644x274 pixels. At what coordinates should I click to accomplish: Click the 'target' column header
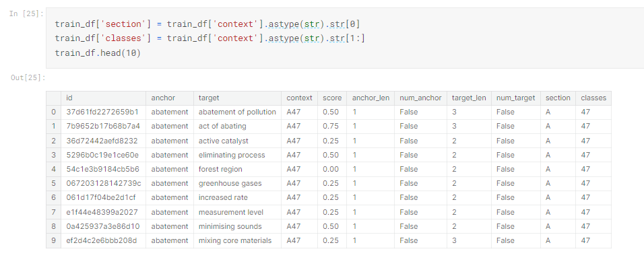pyautogui.click(x=209, y=98)
